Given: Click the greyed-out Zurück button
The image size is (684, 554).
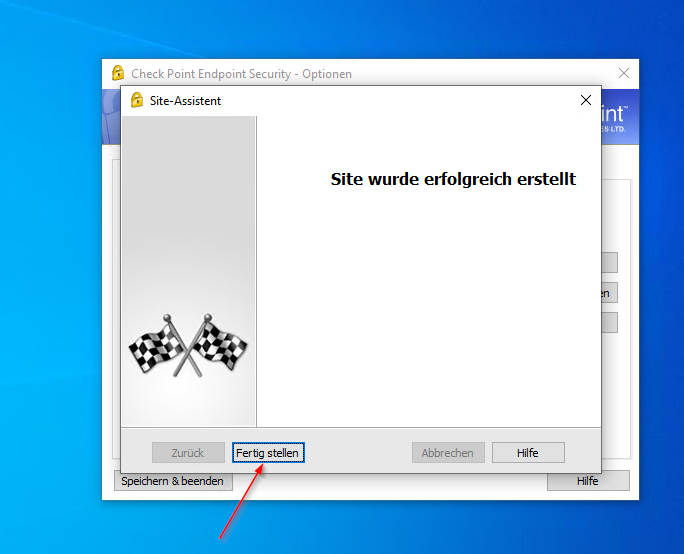Looking at the screenshot, I should 188,453.
